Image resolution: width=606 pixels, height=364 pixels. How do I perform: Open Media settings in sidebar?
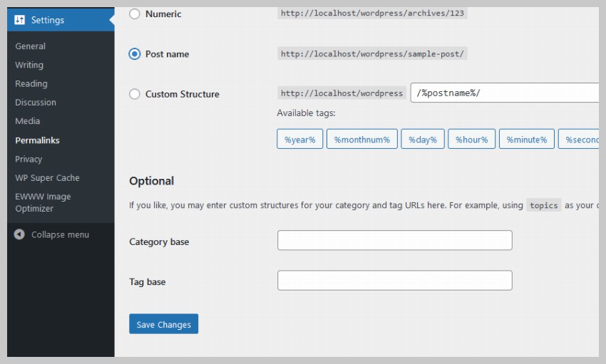(28, 121)
